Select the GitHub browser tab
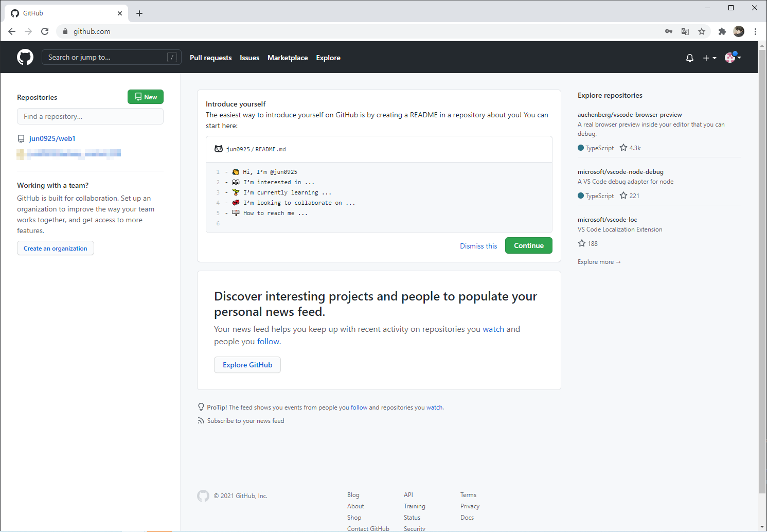This screenshot has height=532, width=767. [x=66, y=13]
